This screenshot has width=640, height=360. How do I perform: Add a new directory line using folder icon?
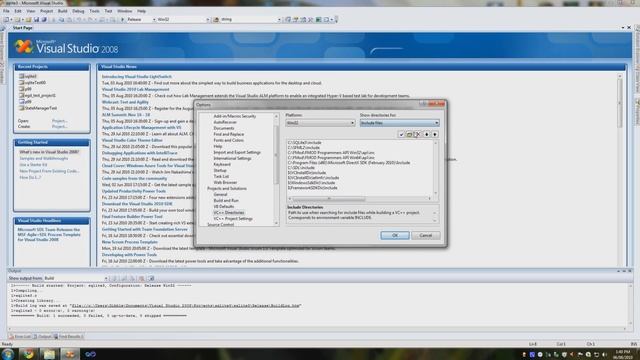coord(409,134)
